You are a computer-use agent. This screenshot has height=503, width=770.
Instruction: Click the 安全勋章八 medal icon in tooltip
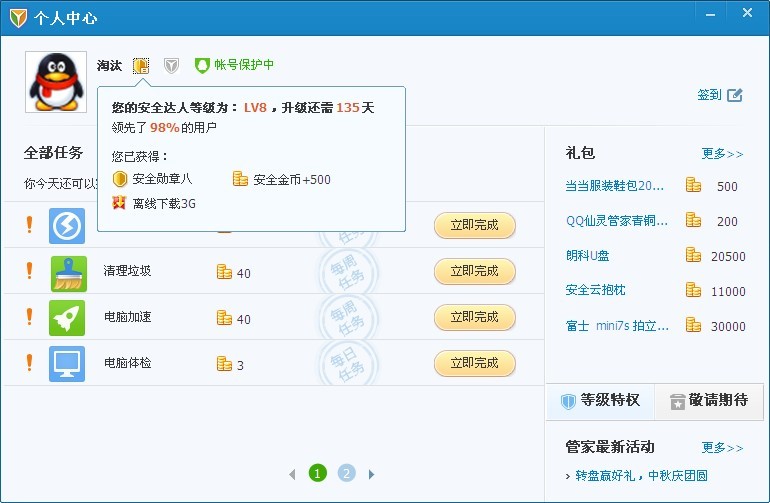(x=120, y=179)
